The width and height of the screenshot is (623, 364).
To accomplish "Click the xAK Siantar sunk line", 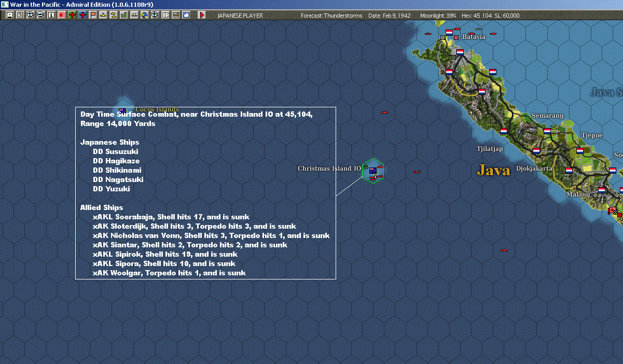I will coord(190,245).
